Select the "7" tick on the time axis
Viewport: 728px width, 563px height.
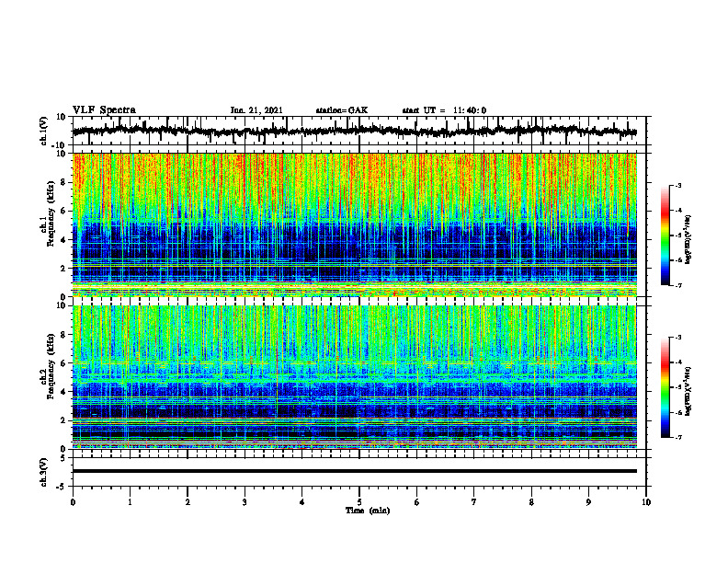474,502
